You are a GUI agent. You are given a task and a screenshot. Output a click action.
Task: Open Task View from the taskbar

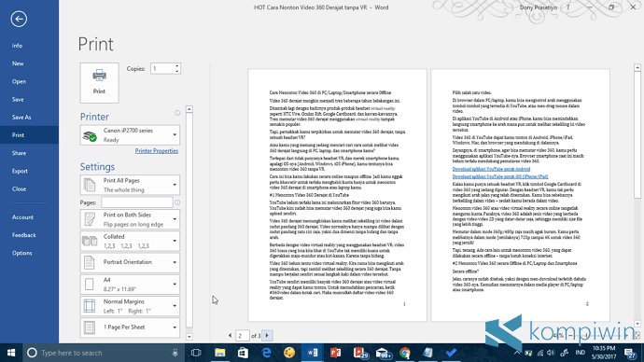pyautogui.click(x=196, y=353)
